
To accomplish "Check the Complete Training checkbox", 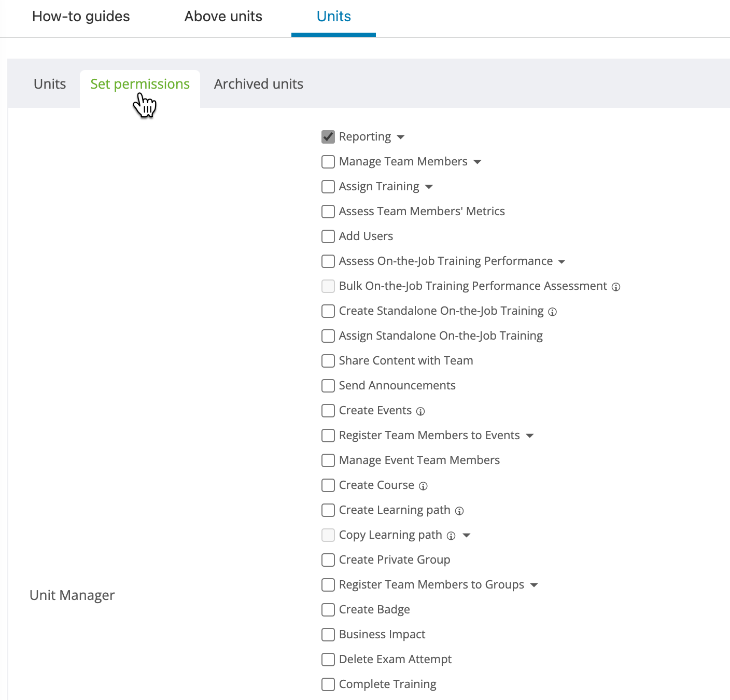I will (x=328, y=684).
